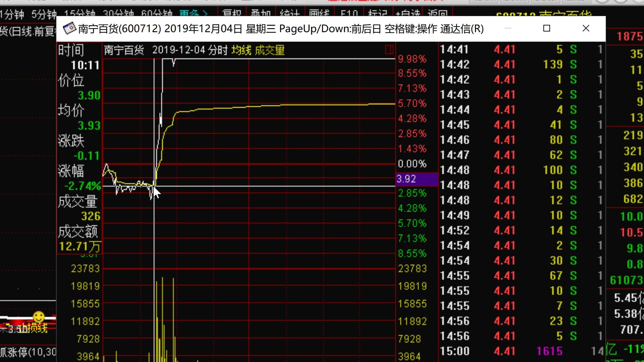This screenshot has width=644, height=362.
Task: Select the 14:55 tick with volume 67
Action: click(x=522, y=276)
